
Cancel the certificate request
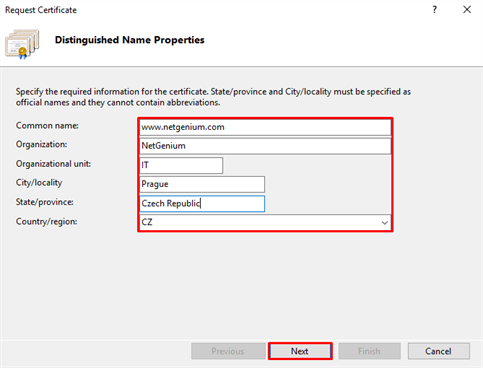pyautogui.click(x=439, y=351)
